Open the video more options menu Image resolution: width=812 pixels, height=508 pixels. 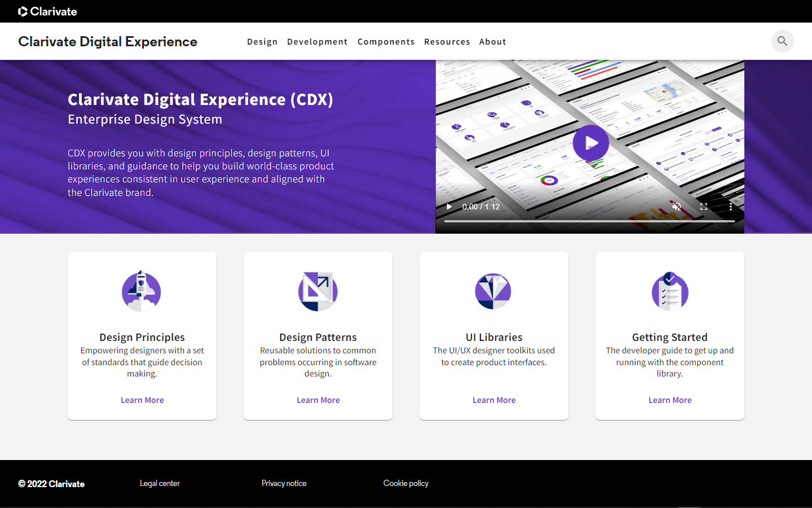pos(731,207)
